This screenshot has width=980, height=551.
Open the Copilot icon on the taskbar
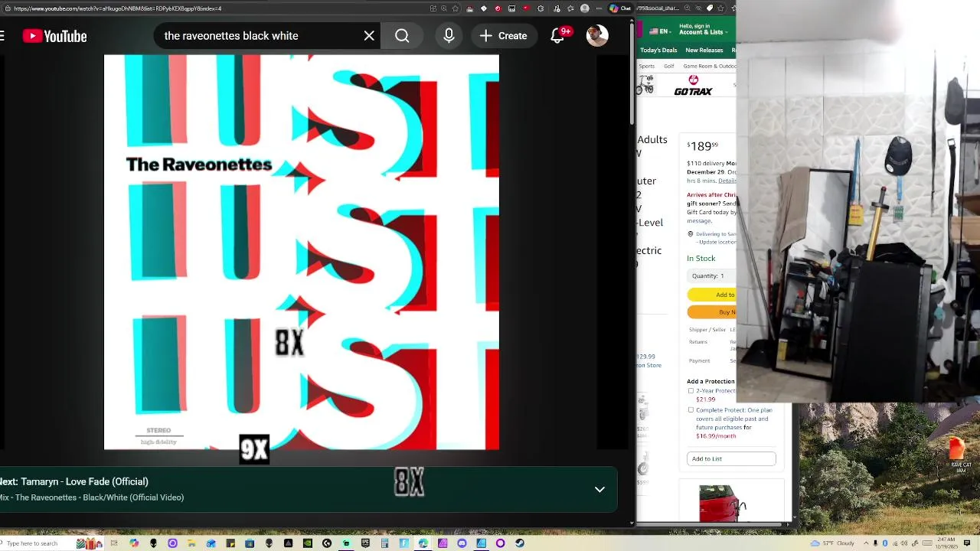click(x=134, y=543)
